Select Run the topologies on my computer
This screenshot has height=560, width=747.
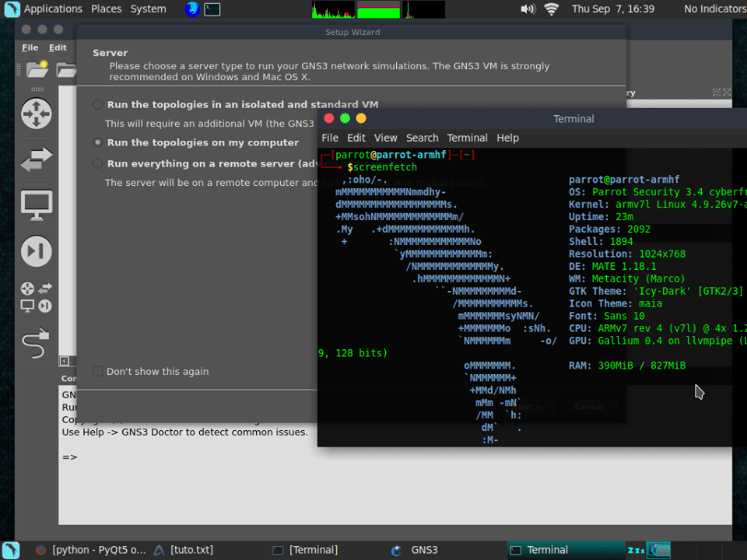[98, 142]
